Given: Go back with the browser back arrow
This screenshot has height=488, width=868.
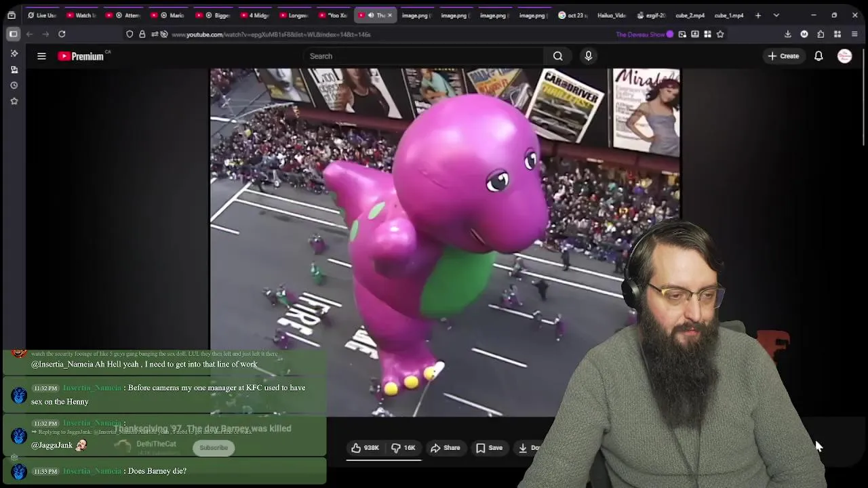Looking at the screenshot, I should tap(29, 34).
